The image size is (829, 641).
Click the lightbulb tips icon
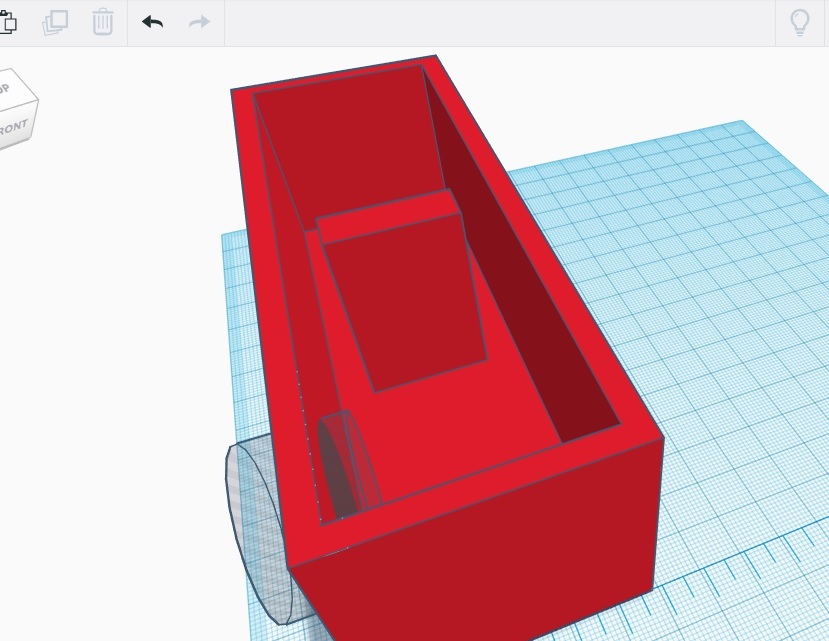pyautogui.click(x=799, y=21)
